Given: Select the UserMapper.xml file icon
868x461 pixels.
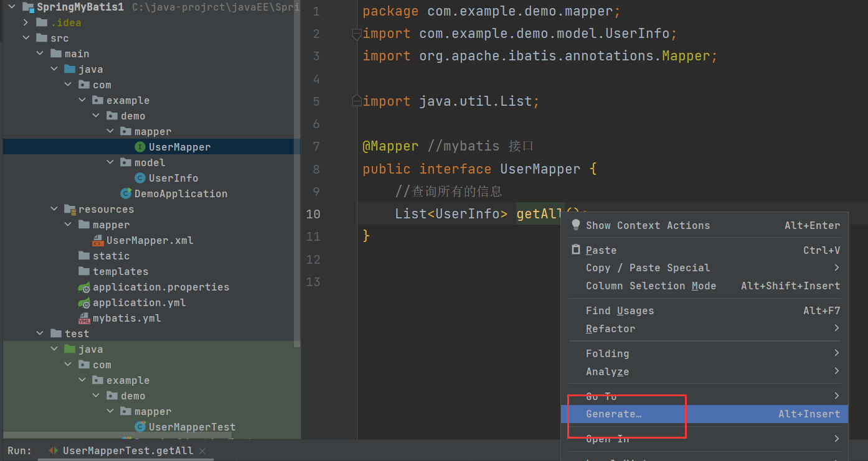Looking at the screenshot, I should 98,240.
